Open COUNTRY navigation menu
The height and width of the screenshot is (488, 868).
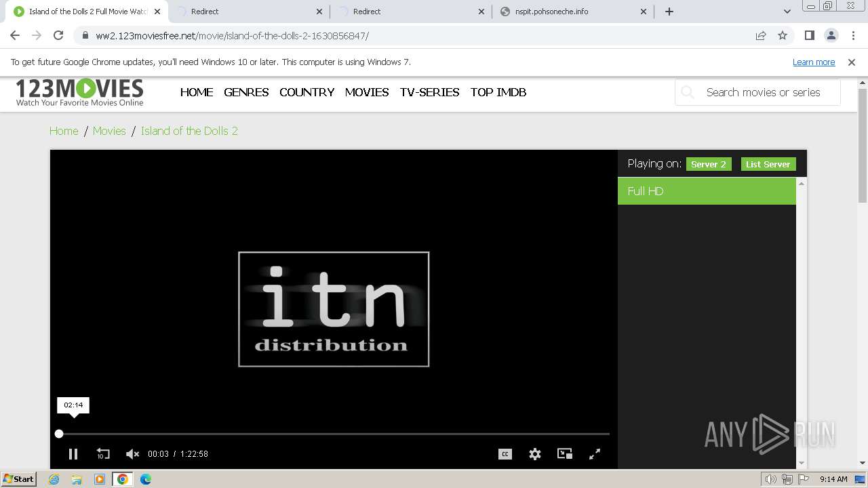307,92
